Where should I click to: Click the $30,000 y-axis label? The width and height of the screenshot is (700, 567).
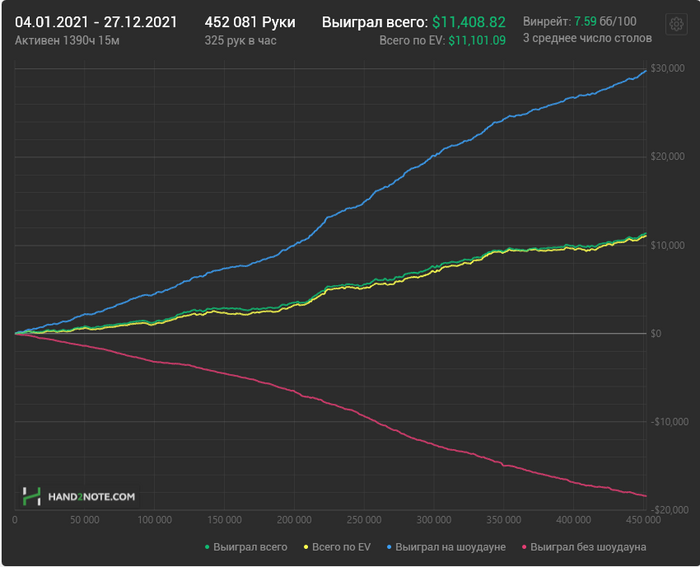[x=667, y=68]
